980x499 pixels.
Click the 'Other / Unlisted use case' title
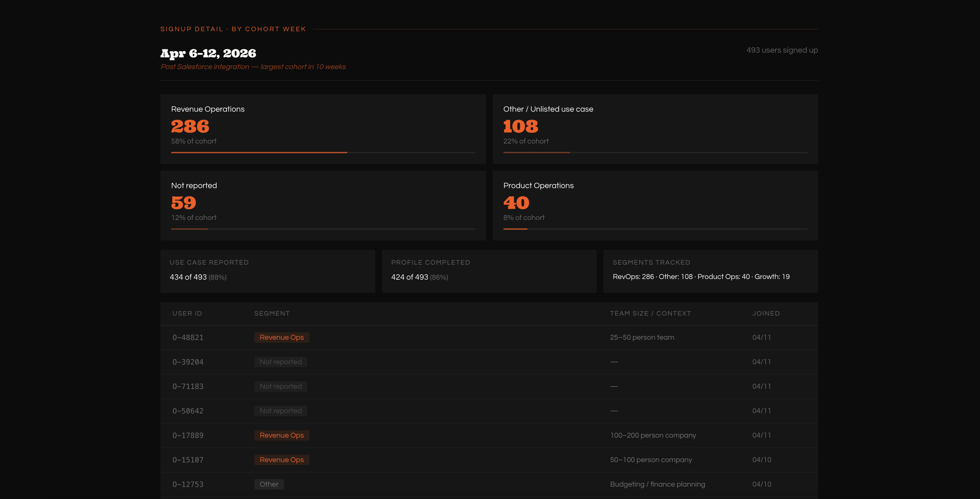pyautogui.click(x=548, y=109)
